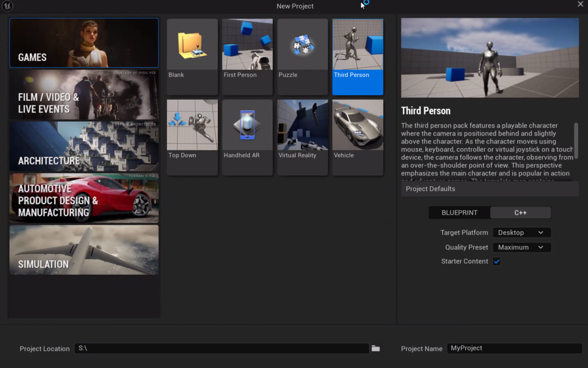The height and width of the screenshot is (368, 588).
Task: Open the Target Platform dropdown
Action: pos(521,232)
